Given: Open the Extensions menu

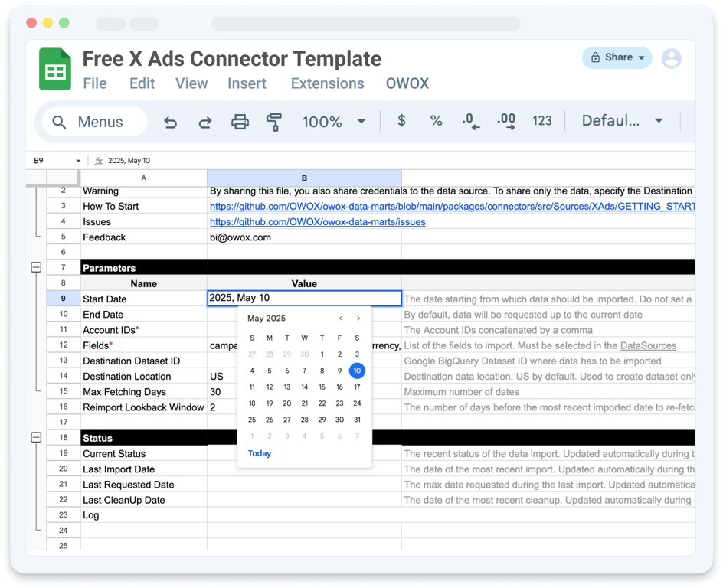Looking at the screenshot, I should click(327, 83).
